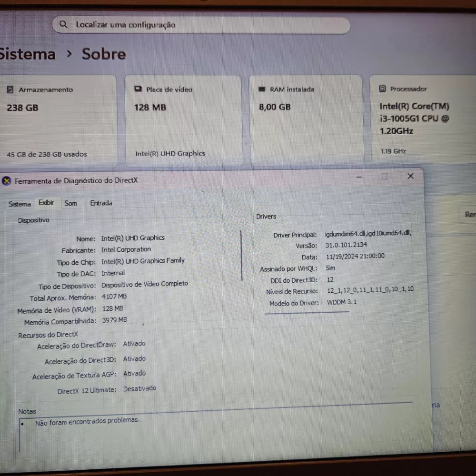The width and height of the screenshot is (476, 476).
Task: Click "12" beside DDI do Direct3D
Action: click(x=330, y=279)
